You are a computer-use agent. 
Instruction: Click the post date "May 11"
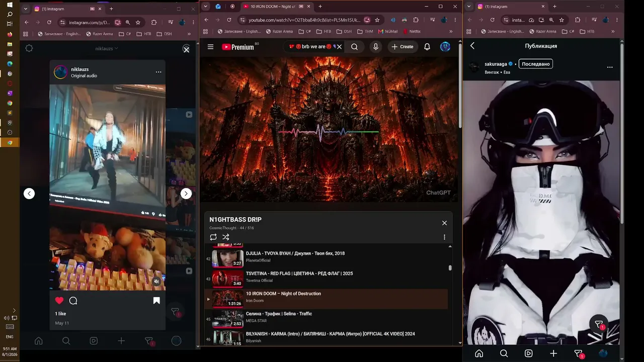[62, 323]
